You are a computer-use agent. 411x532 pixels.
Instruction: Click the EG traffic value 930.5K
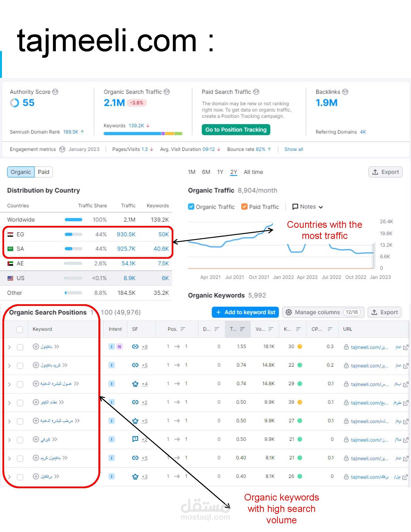(126, 234)
